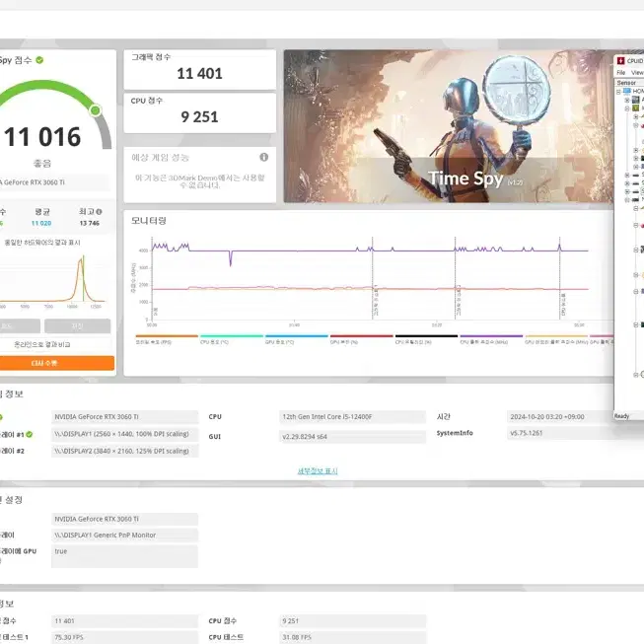Viewport: 644px width, 644px height.
Task: Click the CPU 점수 9 251 score card
Action: coord(199,113)
